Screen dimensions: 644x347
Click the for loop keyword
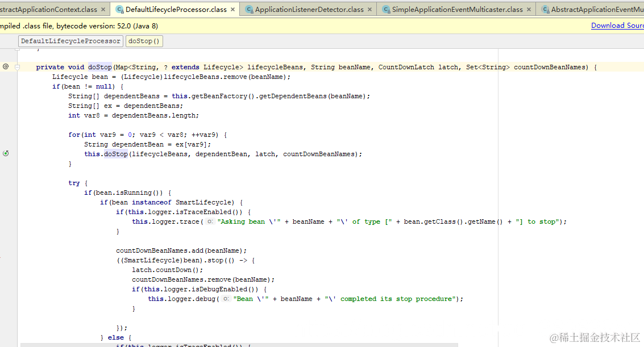(74, 135)
